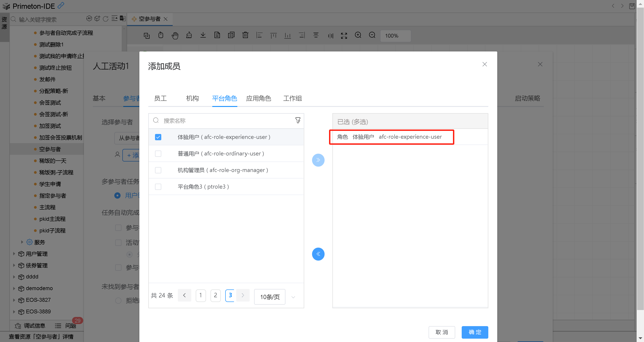Click the 搜索名称 search input field
Viewport: 644px width, 342px height.
point(225,121)
